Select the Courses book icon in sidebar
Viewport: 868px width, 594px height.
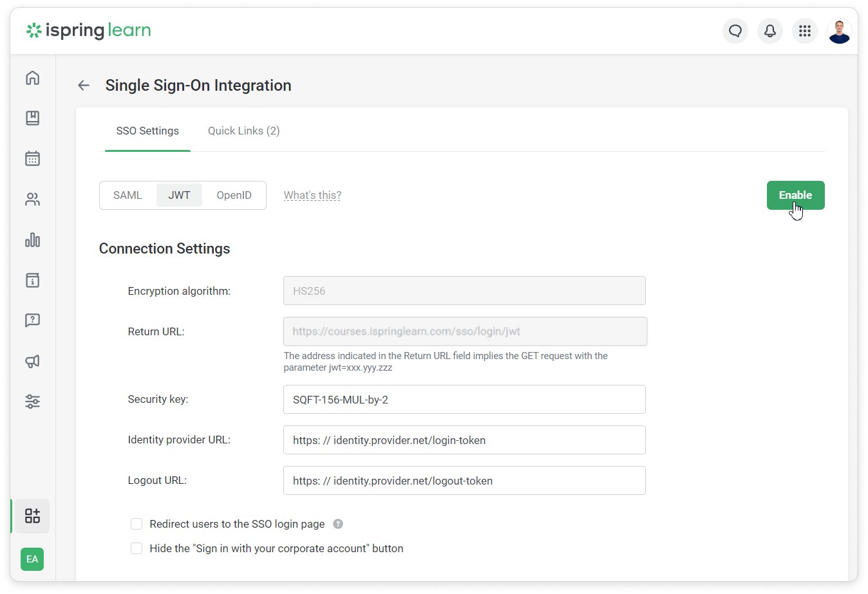click(32, 118)
